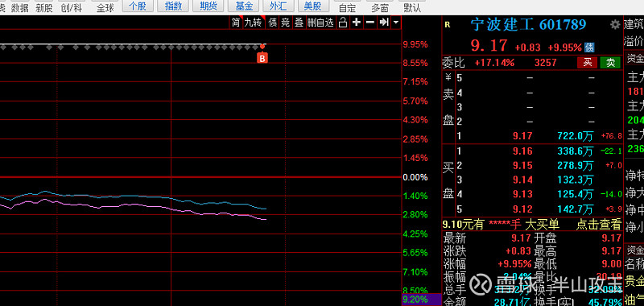Click buy-3 price 9.14
The height and width of the screenshot is (306, 644).
point(522,180)
